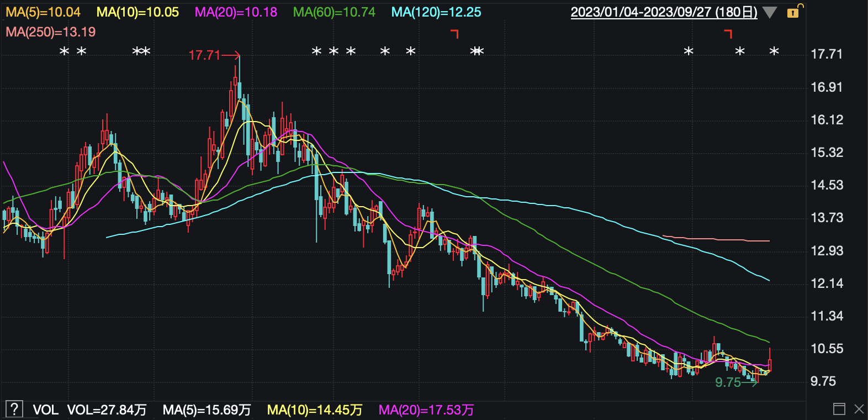The image size is (868, 420).
Task: Click the 2023/01/04-2023/09/27 (180日) date range link
Action: tap(664, 12)
